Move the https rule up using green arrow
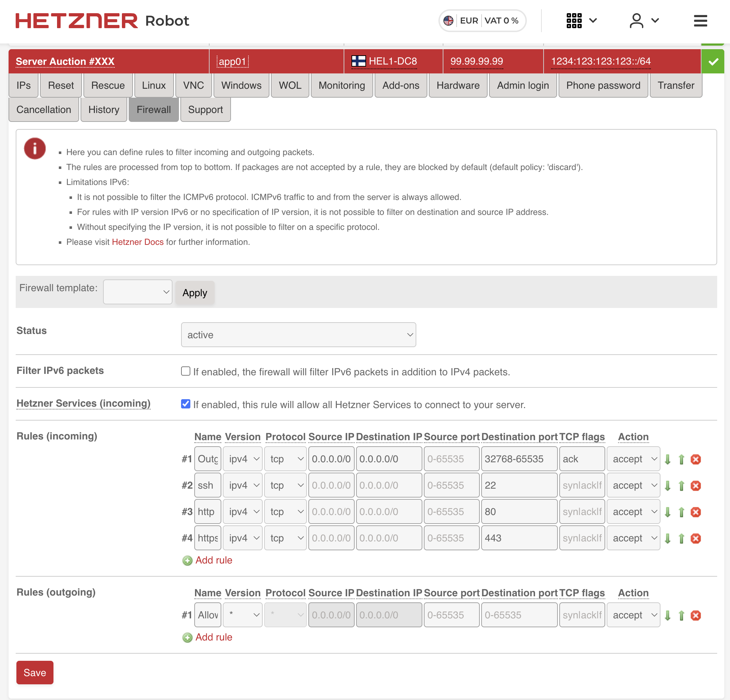730x700 pixels. coord(682,539)
